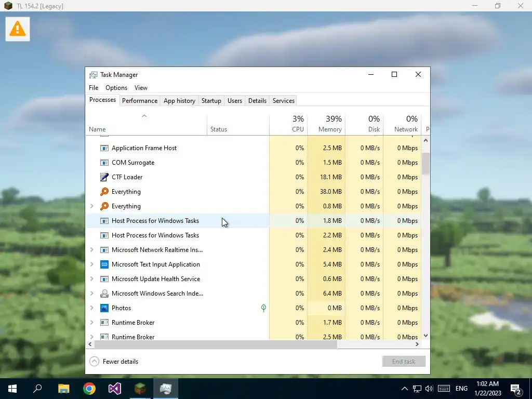
Task: Expand Microsoft Network Realtime Inspection row
Action: pos(91,250)
